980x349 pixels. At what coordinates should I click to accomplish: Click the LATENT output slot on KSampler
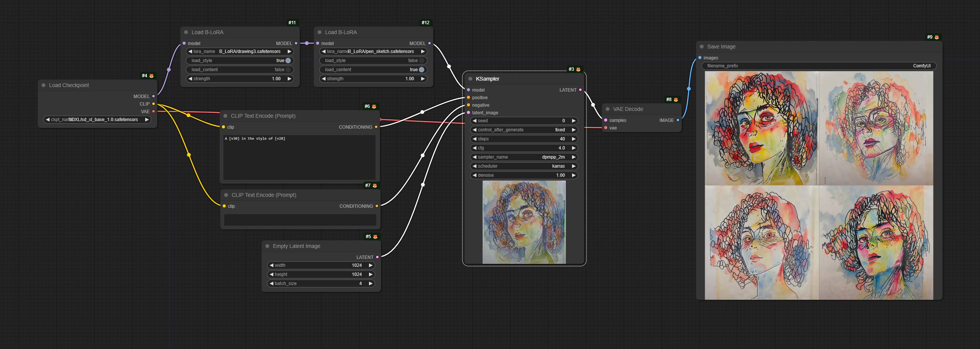(580, 90)
